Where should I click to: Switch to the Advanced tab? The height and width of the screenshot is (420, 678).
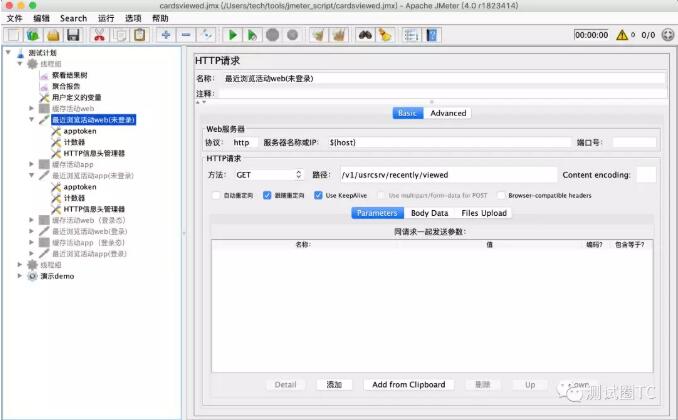point(448,113)
